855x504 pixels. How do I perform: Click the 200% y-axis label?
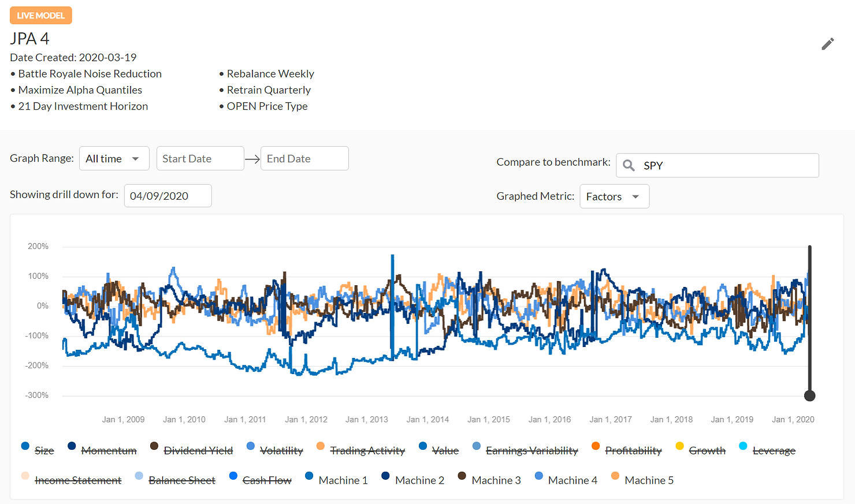point(38,247)
